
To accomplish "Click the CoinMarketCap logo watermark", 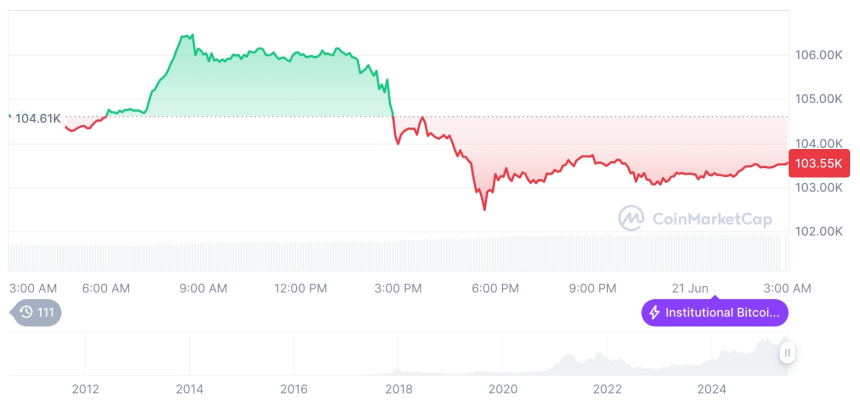I will (x=698, y=217).
